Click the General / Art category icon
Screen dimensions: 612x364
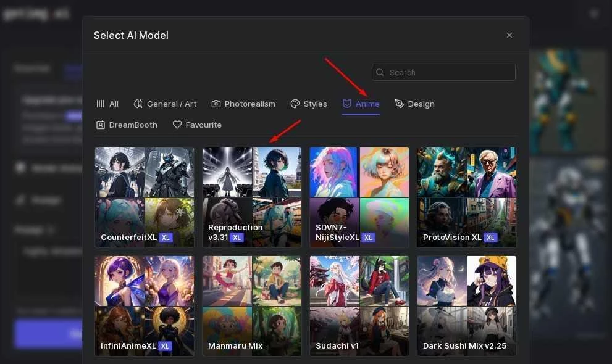click(x=138, y=104)
